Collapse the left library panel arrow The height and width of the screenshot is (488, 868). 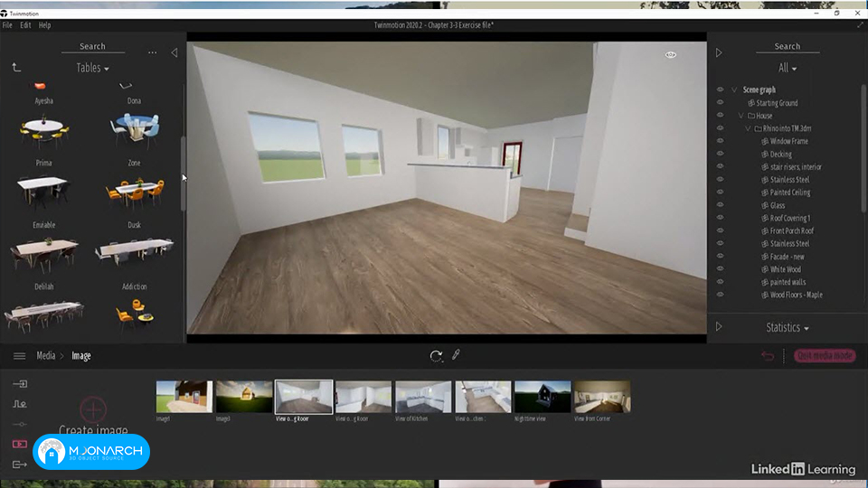[175, 52]
